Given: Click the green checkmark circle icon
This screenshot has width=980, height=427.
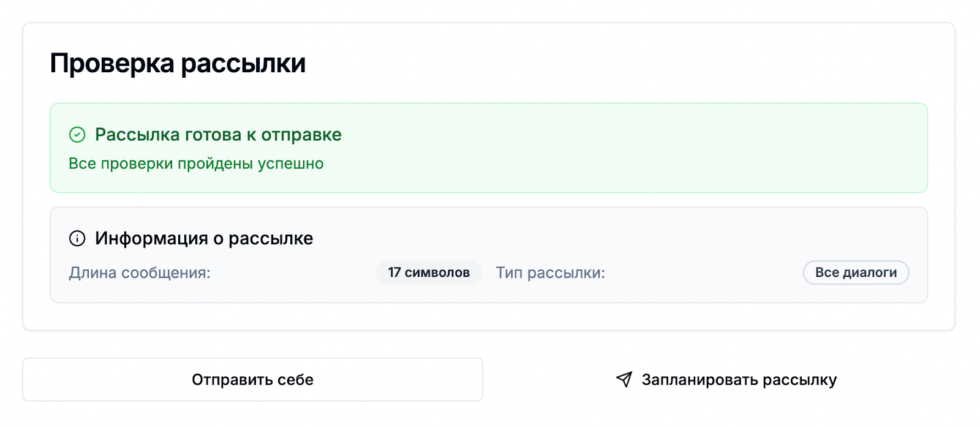Looking at the screenshot, I should point(77,135).
